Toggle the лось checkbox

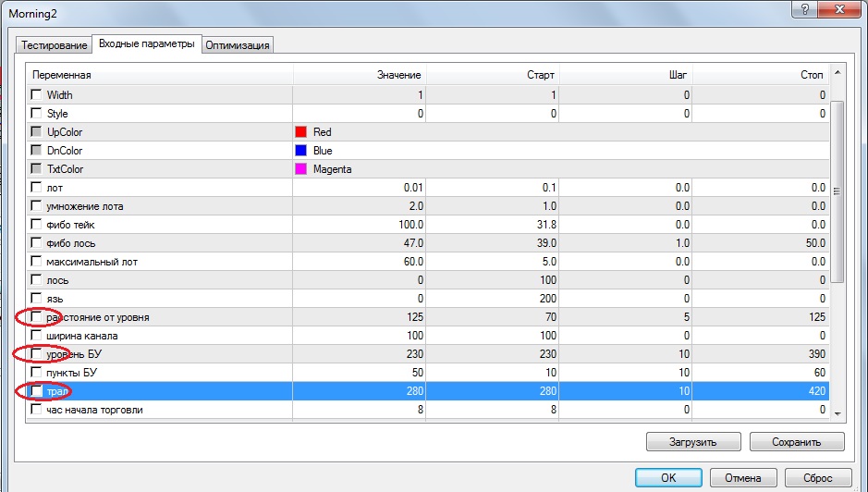37,280
